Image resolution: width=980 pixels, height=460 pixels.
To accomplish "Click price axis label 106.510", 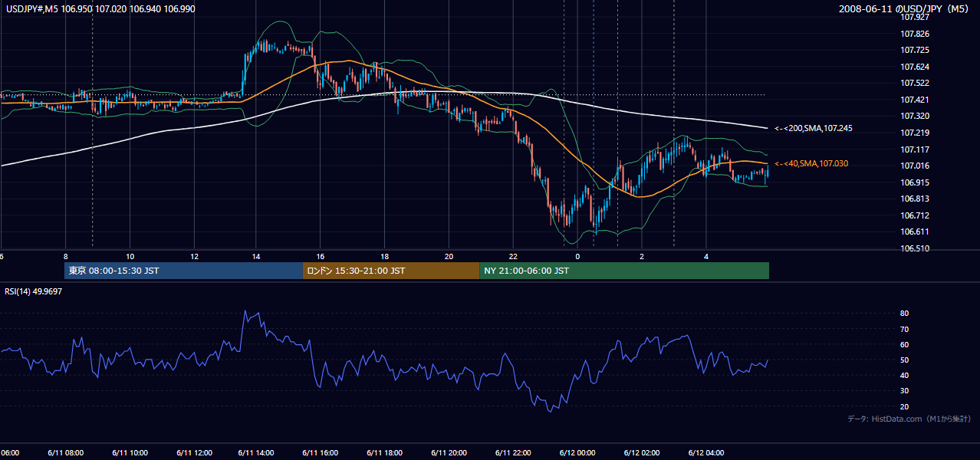I will 916,248.
